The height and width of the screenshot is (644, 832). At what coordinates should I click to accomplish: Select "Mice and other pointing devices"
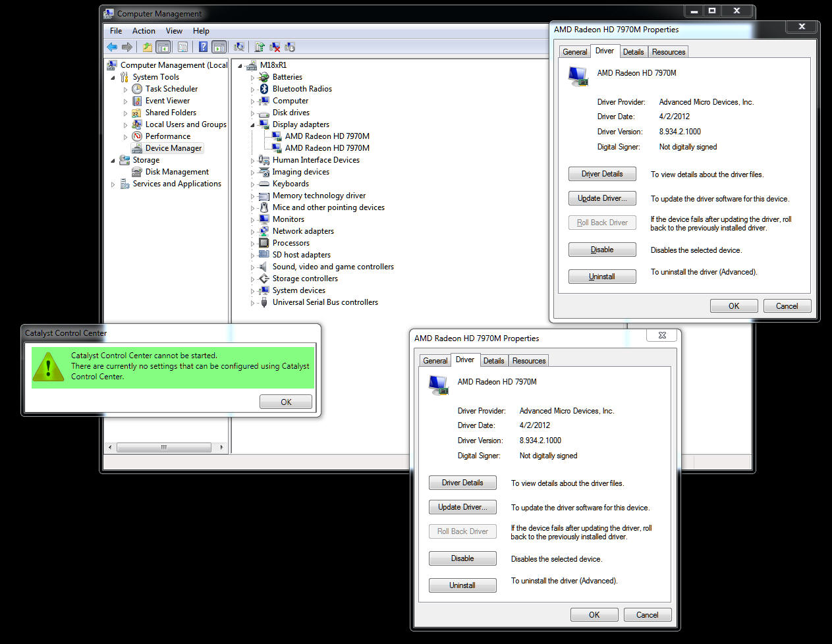coord(329,207)
